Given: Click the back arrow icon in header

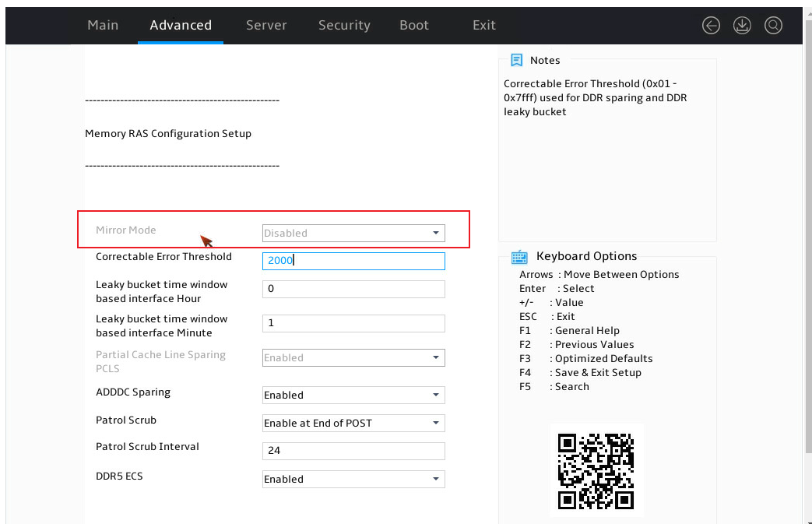Looking at the screenshot, I should click(711, 26).
